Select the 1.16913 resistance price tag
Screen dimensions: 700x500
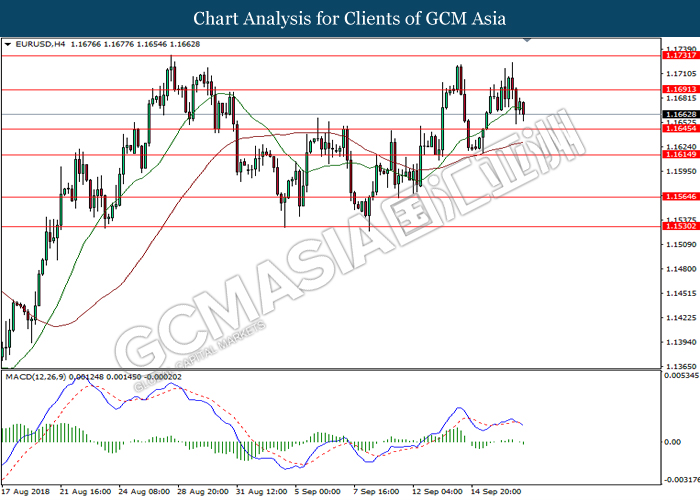(x=680, y=89)
